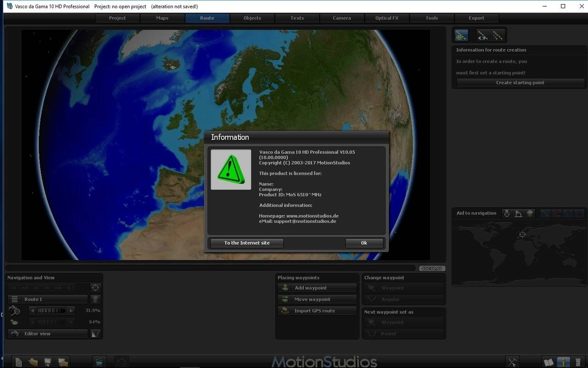
Task: Switch to the Maps tab
Action: point(162,18)
